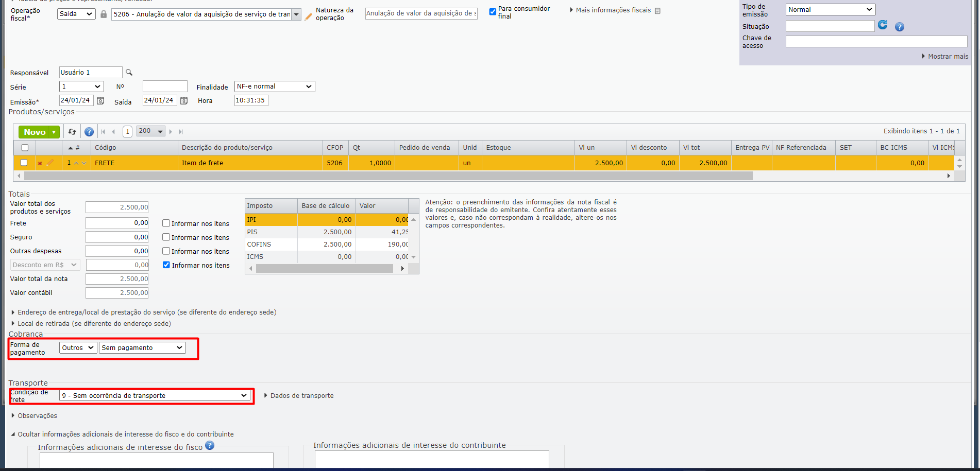Click the left arrow of the products grid horizontal scrollbar
The height and width of the screenshot is (471, 980).
point(19,176)
